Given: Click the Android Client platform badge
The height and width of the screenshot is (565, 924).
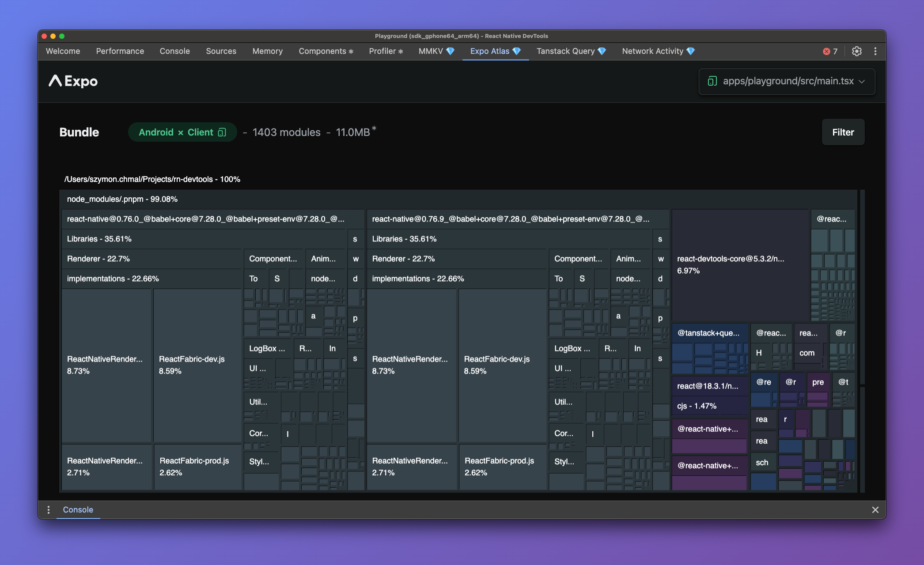Looking at the screenshot, I should pyautogui.click(x=182, y=132).
